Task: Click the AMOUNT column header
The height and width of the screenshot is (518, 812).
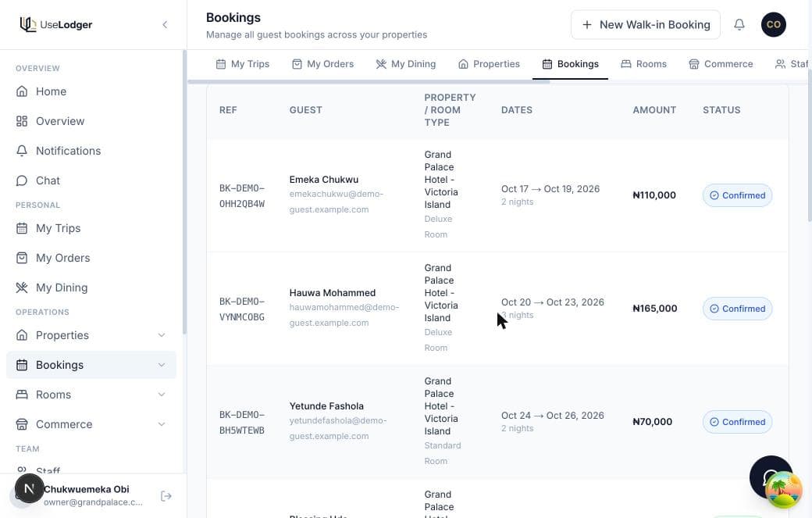Action: [x=654, y=110]
